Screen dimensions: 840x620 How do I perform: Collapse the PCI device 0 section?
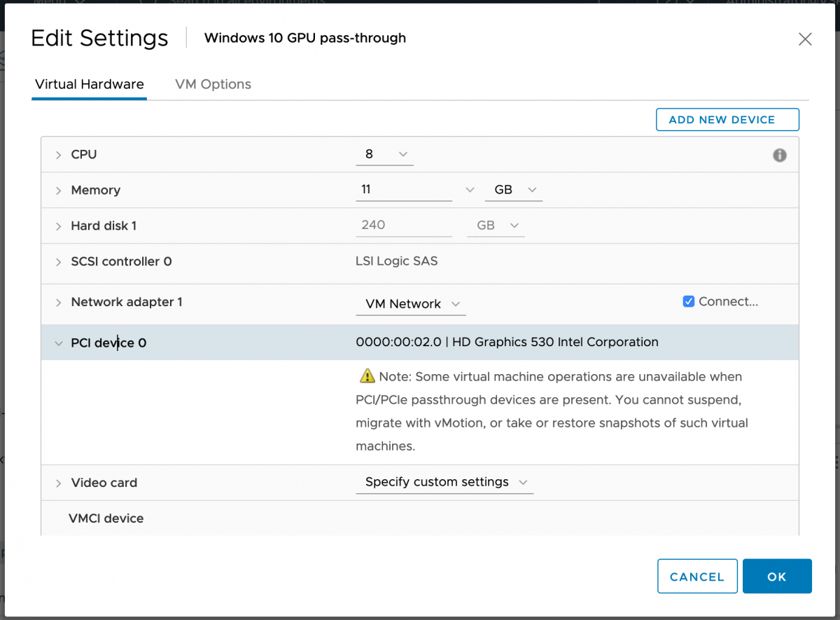[x=59, y=343]
